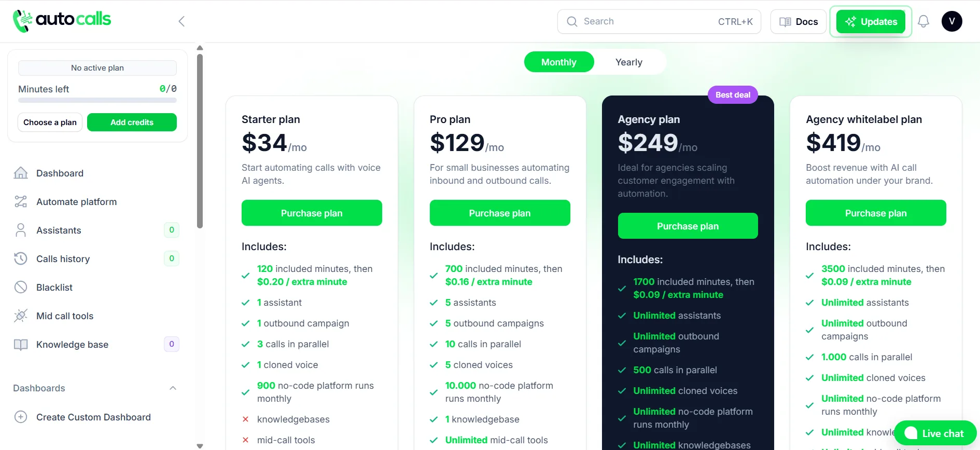Open the notifications bell icon

coord(923,21)
